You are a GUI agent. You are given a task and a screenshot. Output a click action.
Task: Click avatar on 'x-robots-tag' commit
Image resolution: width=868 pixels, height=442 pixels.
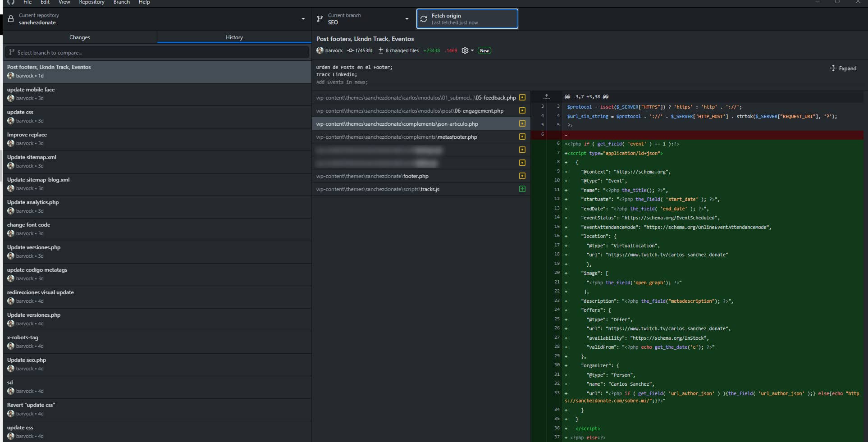(11, 346)
